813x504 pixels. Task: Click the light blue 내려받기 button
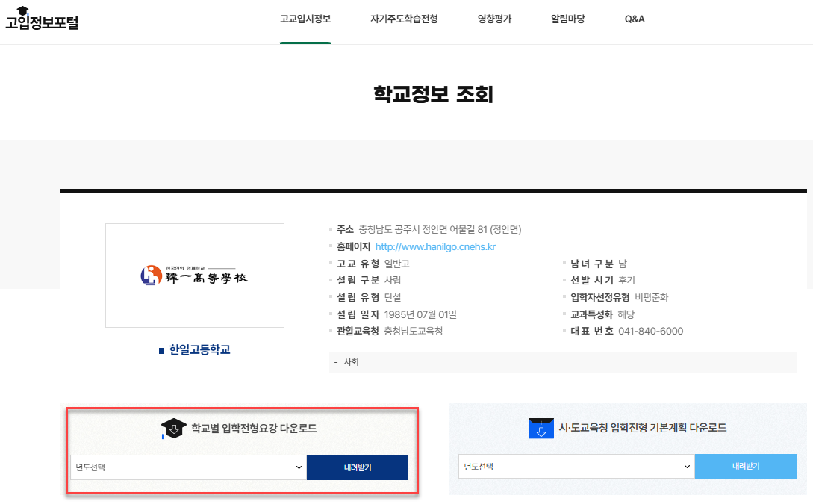click(x=746, y=466)
